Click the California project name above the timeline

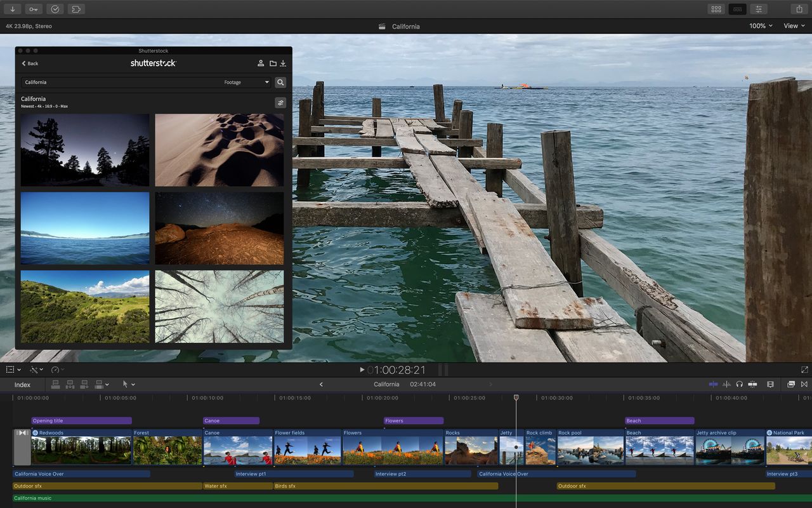[x=386, y=384]
